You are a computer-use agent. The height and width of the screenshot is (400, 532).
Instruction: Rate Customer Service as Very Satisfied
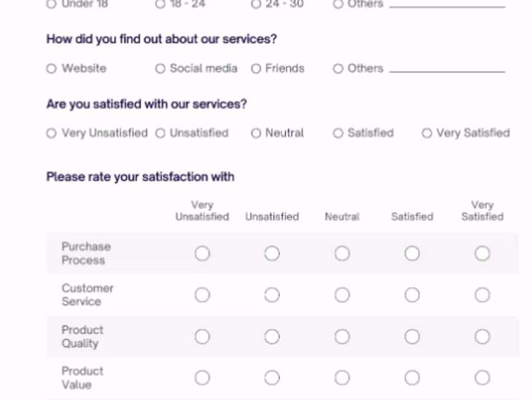click(x=482, y=295)
